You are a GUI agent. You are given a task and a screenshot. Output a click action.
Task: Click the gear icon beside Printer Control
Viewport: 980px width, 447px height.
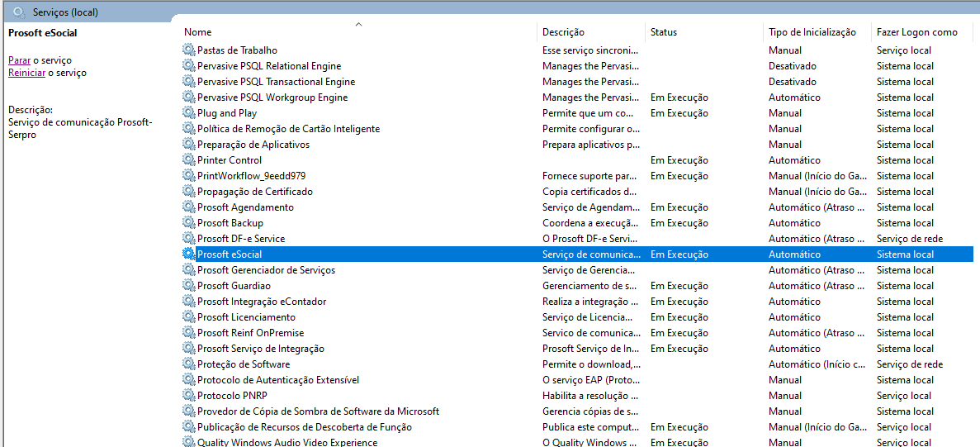pyautogui.click(x=189, y=160)
